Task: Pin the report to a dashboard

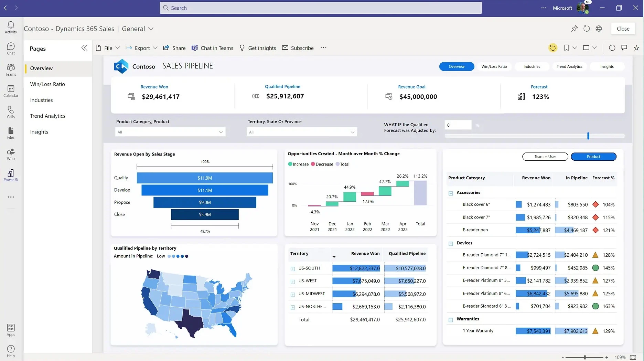Action: click(574, 29)
